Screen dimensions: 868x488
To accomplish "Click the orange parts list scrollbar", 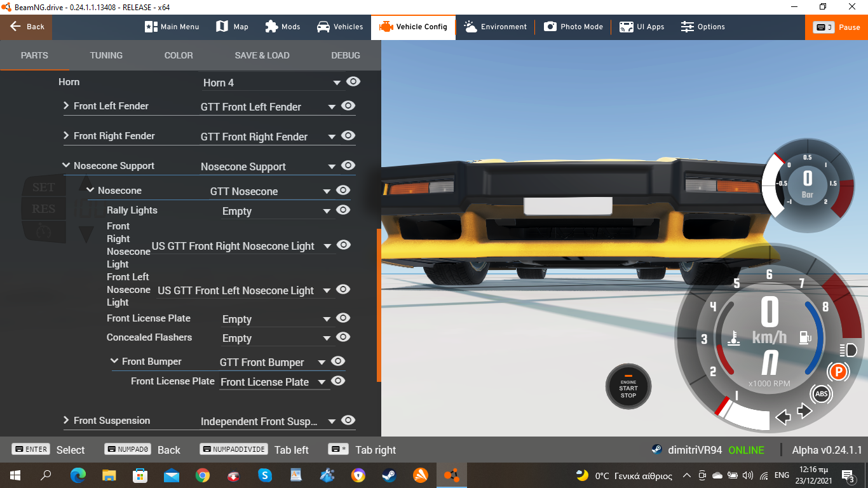I will click(379, 305).
